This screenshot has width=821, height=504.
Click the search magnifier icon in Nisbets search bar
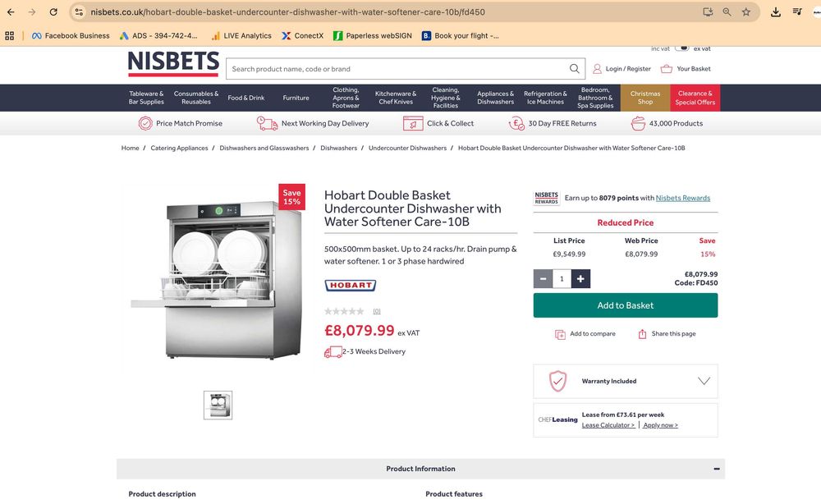575,69
